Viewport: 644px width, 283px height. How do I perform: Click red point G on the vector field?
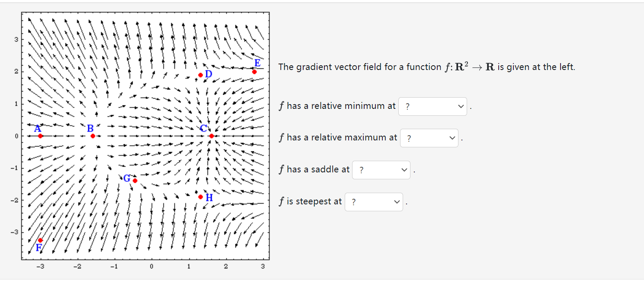[135, 181]
